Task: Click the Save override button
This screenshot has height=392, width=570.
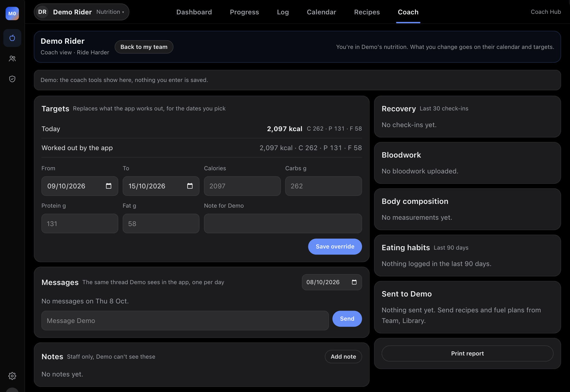Action: pyautogui.click(x=335, y=246)
